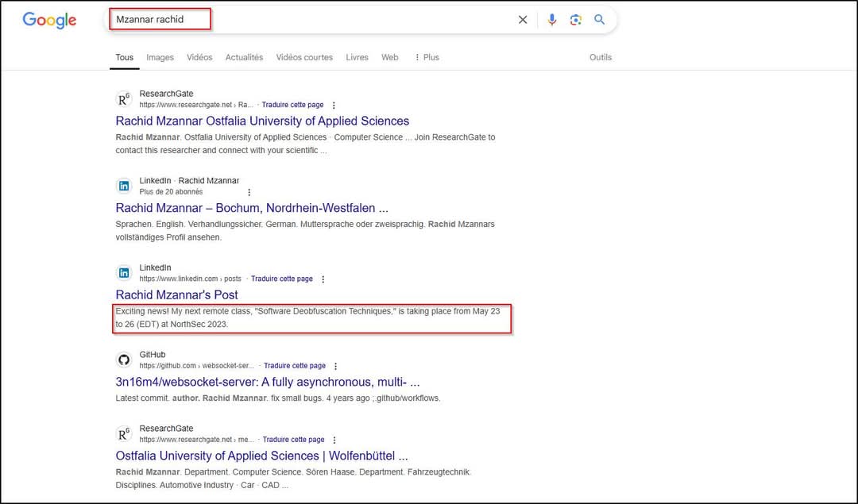This screenshot has height=504, width=858.
Task: Click the blue magnifying glass search icon
Action: click(x=600, y=20)
